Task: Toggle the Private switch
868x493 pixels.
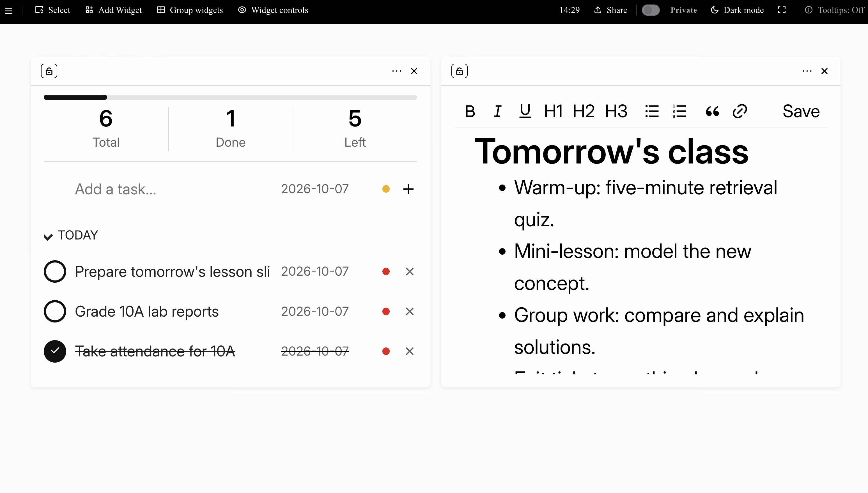Action: click(651, 10)
